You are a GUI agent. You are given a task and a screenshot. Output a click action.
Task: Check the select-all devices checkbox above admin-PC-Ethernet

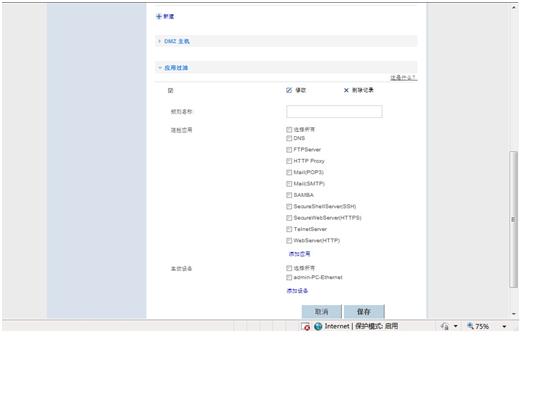(289, 268)
